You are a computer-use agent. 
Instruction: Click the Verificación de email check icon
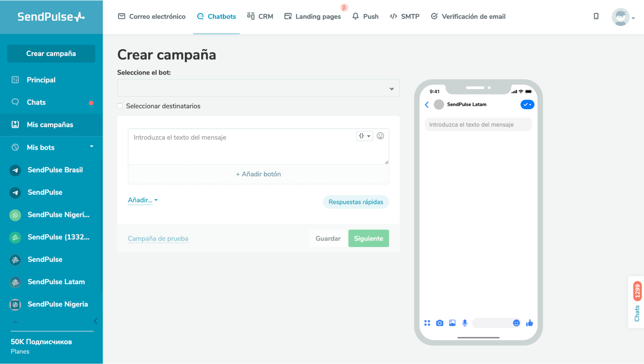pyautogui.click(x=434, y=16)
